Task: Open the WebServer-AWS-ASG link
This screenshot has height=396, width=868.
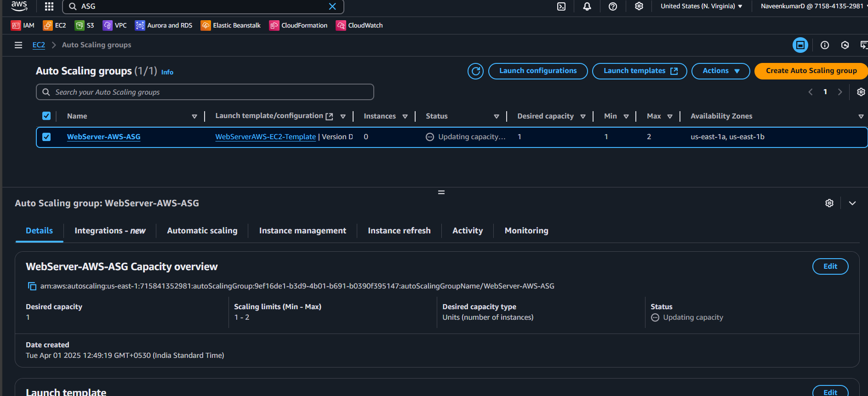Action: click(x=104, y=137)
